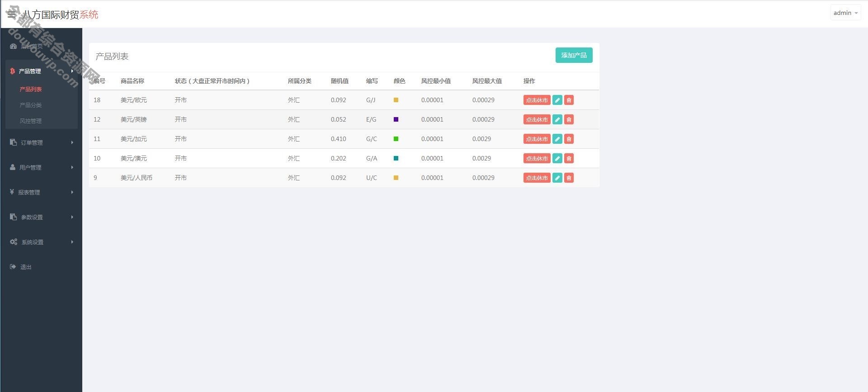Viewport: 868px width, 392px height.
Task: Expand the 用户管理 menu arrow
Action: pos(72,167)
